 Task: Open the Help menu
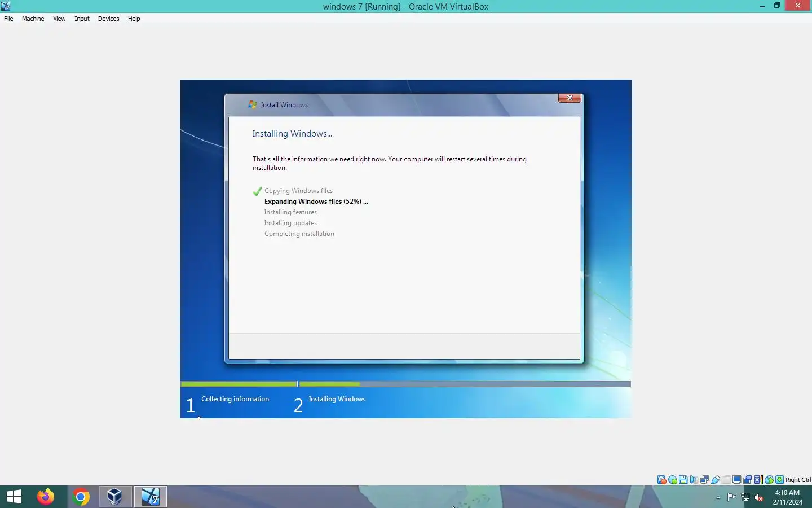point(134,19)
